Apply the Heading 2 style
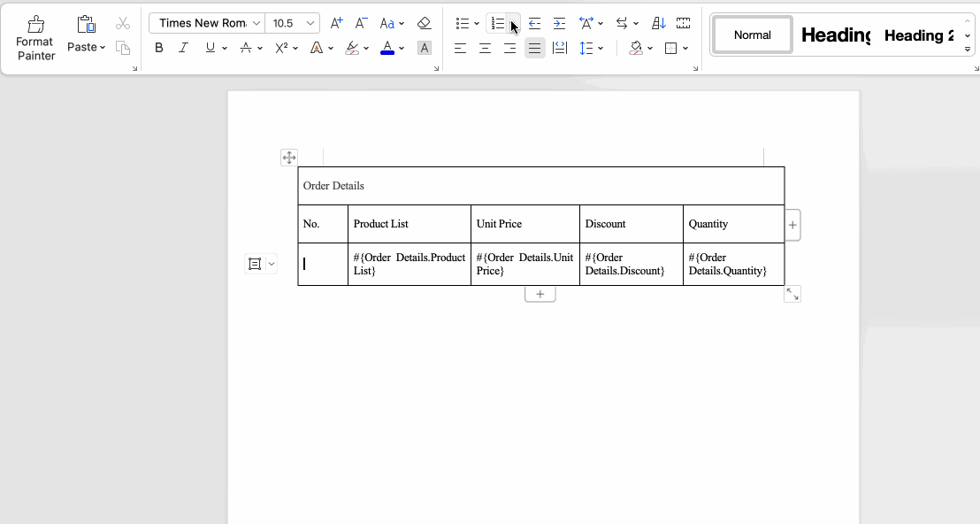The width and height of the screenshot is (980, 524). click(918, 35)
